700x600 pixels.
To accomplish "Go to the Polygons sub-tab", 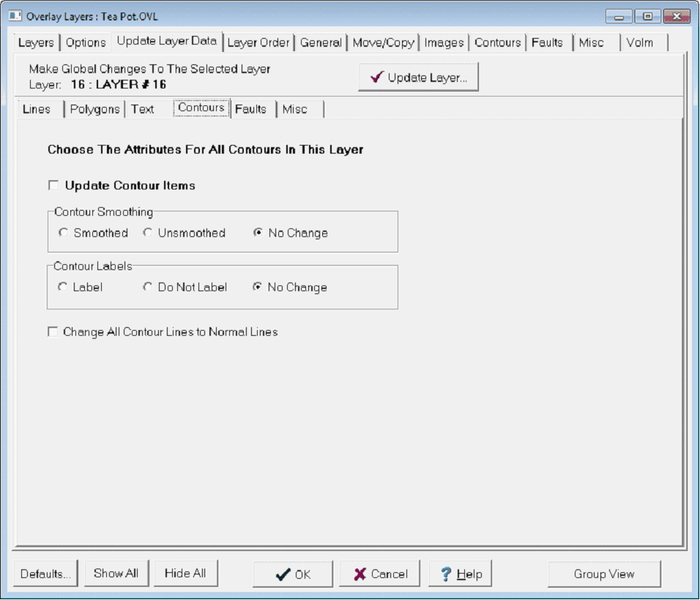I will pos(94,109).
